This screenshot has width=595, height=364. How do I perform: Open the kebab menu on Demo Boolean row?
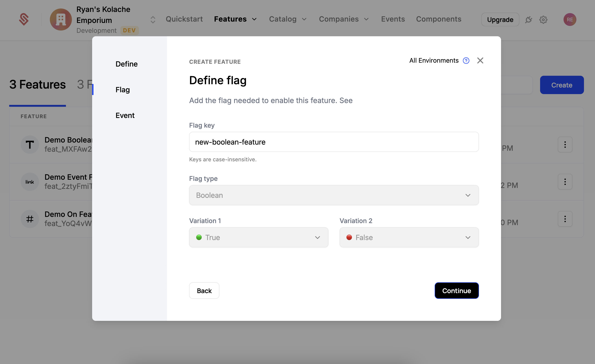pyautogui.click(x=565, y=144)
